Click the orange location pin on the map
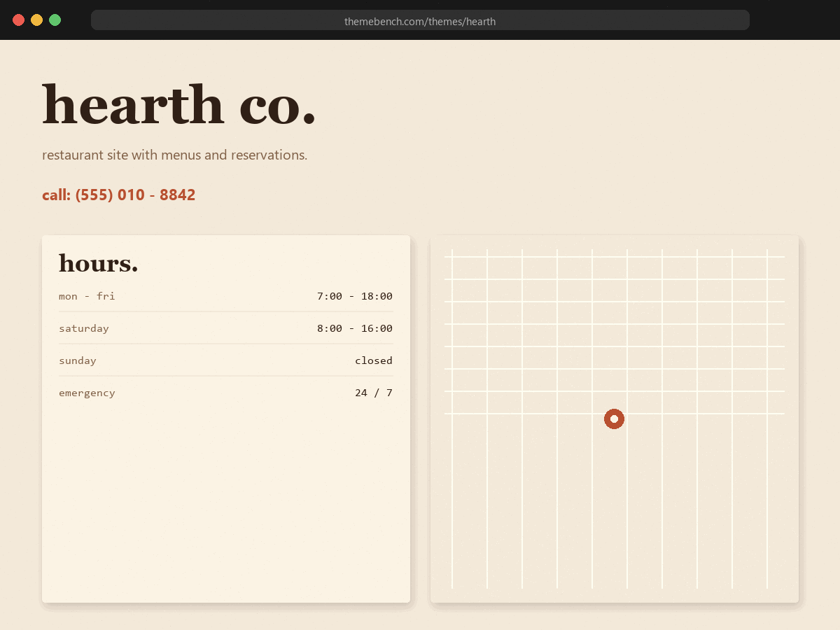This screenshot has width=840, height=630. coord(614,419)
